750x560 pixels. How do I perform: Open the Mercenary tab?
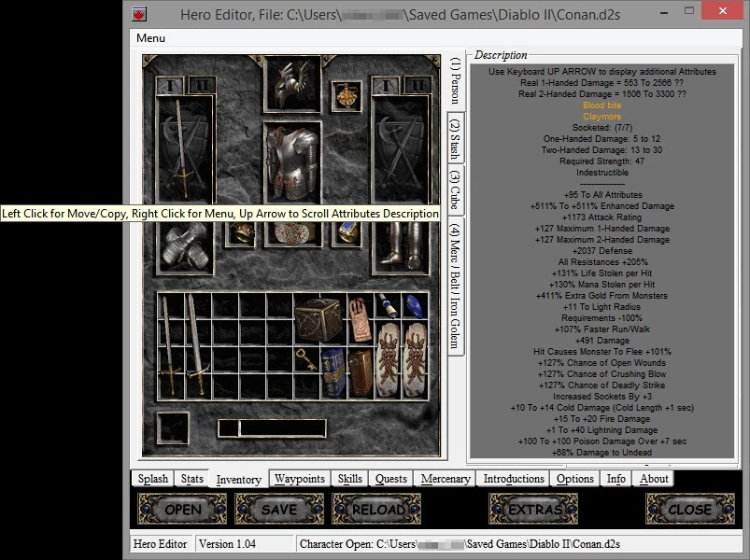pyautogui.click(x=446, y=479)
